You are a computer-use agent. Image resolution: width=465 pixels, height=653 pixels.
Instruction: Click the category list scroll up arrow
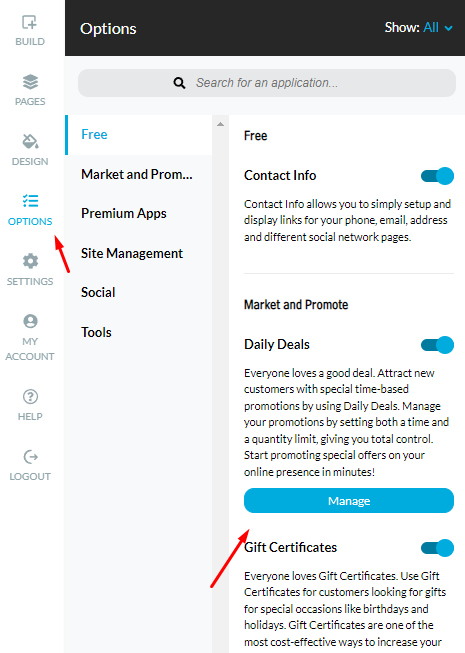(x=220, y=124)
